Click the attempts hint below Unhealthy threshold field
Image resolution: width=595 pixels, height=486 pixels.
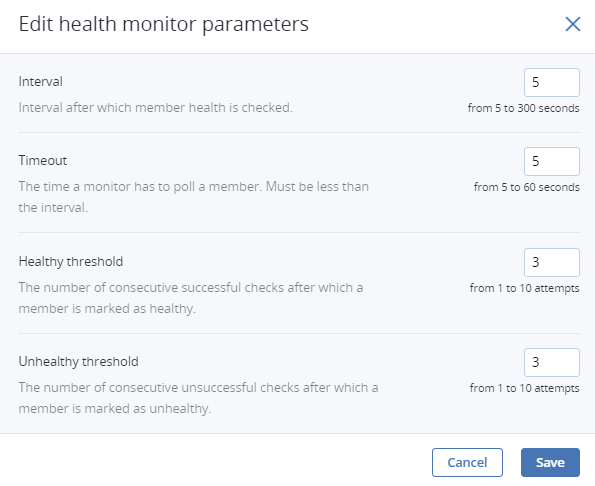(x=524, y=388)
